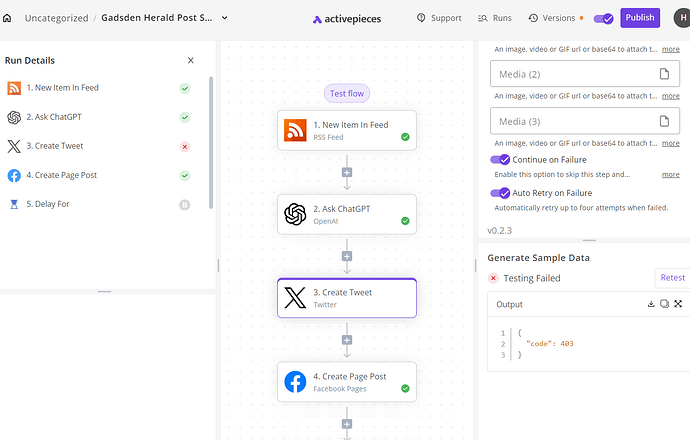This screenshot has height=440, width=690.
Task: Select run step 2. Ask ChatGPT
Action: pyautogui.click(x=99, y=117)
